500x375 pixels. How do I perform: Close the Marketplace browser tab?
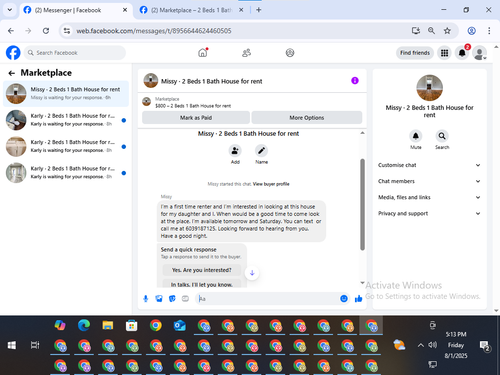click(x=241, y=10)
